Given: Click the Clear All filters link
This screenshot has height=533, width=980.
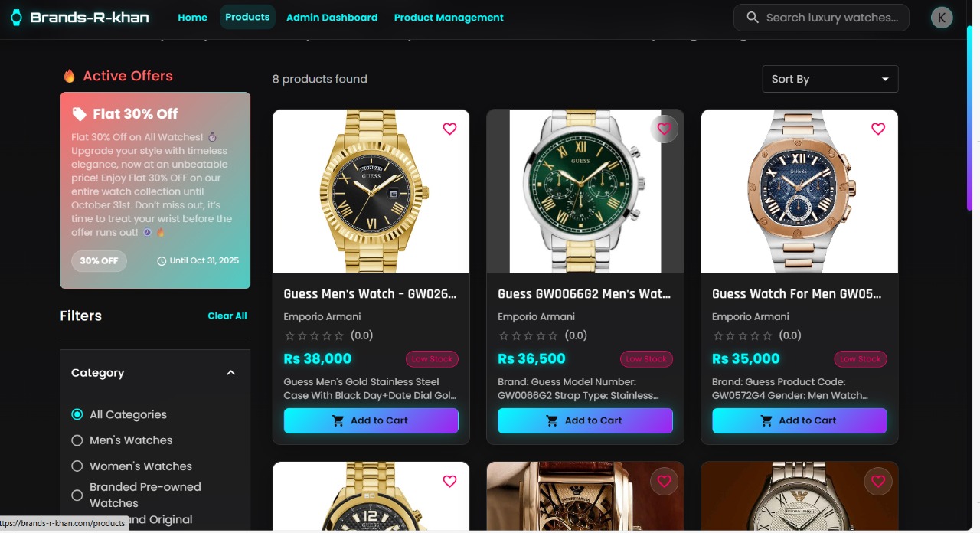Looking at the screenshot, I should pos(227,316).
